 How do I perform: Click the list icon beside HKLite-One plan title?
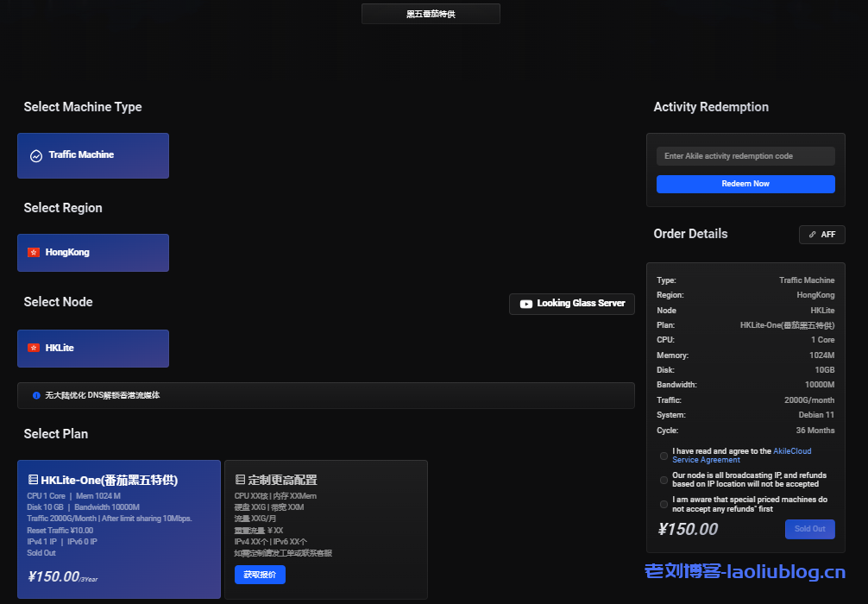[33, 480]
